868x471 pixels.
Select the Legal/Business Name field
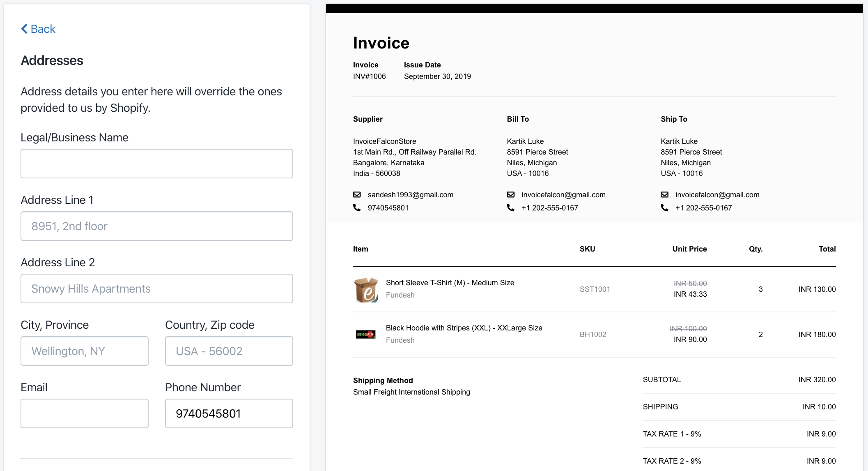point(156,163)
